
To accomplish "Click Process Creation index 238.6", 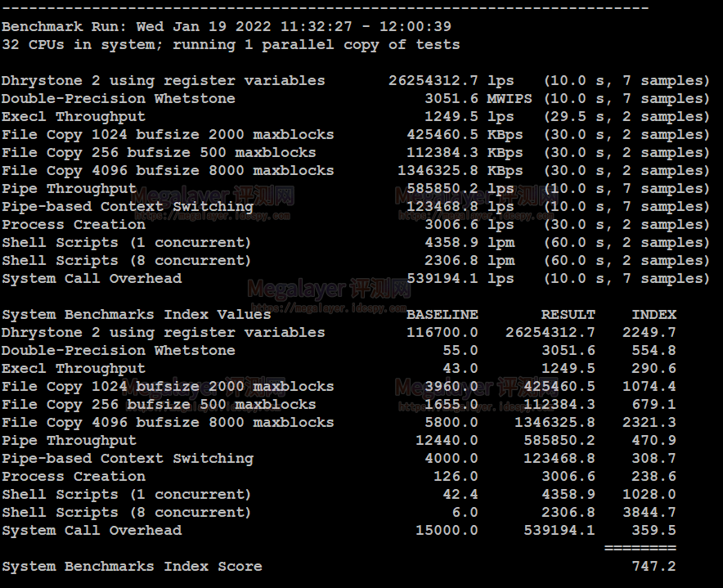I will pos(653,477).
